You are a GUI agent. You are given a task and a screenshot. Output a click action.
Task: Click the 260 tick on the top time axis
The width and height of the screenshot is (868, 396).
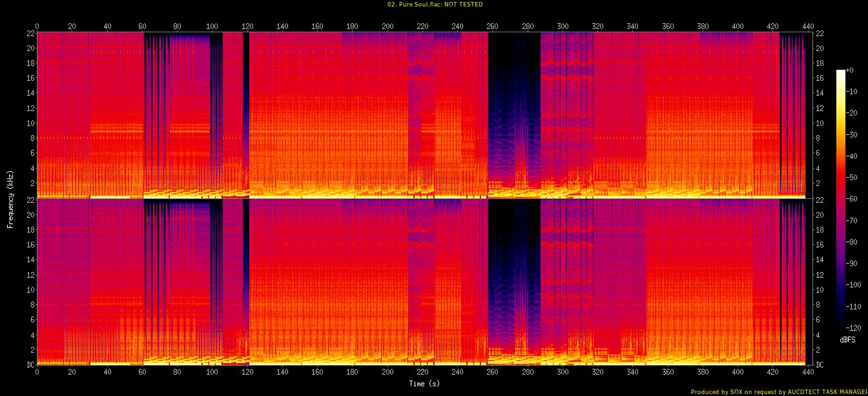click(x=492, y=26)
